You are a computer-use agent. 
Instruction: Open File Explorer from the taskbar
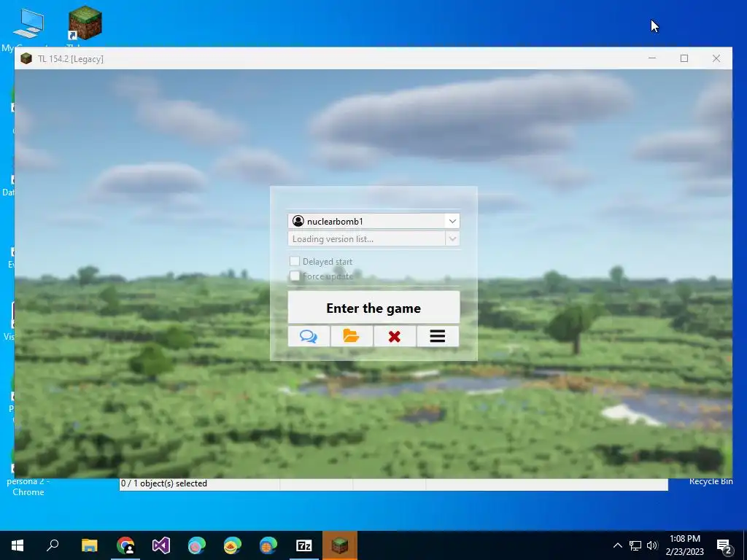click(x=89, y=545)
